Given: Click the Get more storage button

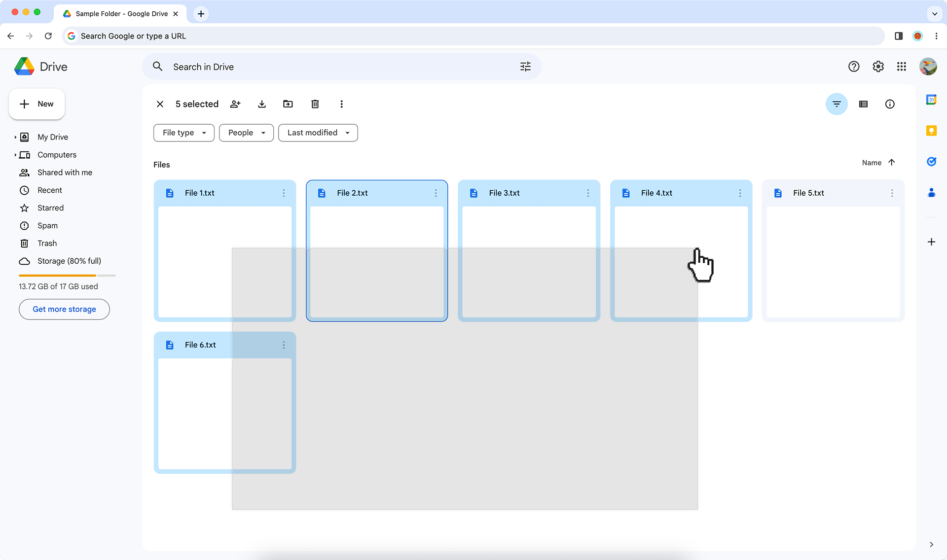Looking at the screenshot, I should [x=64, y=309].
